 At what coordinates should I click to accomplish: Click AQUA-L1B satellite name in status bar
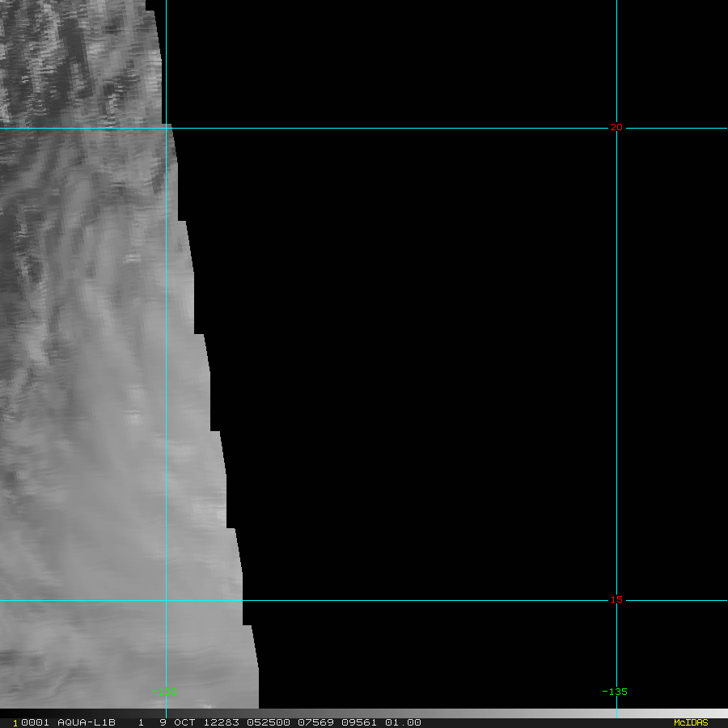[x=87, y=722]
